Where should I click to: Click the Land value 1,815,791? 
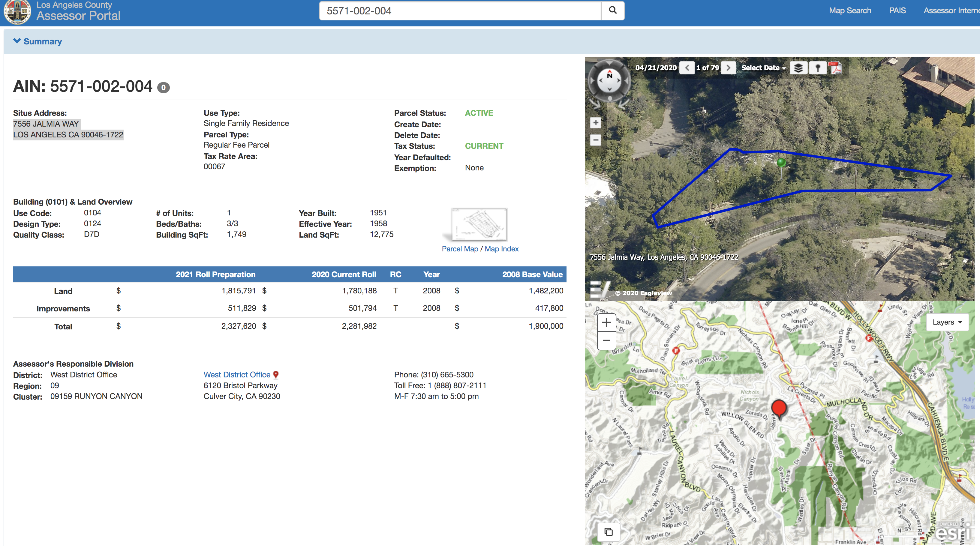coord(239,291)
